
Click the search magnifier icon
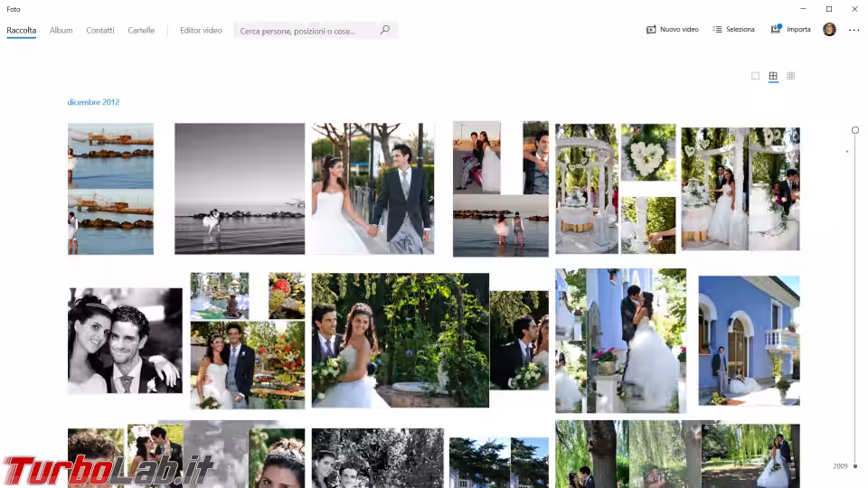[384, 30]
